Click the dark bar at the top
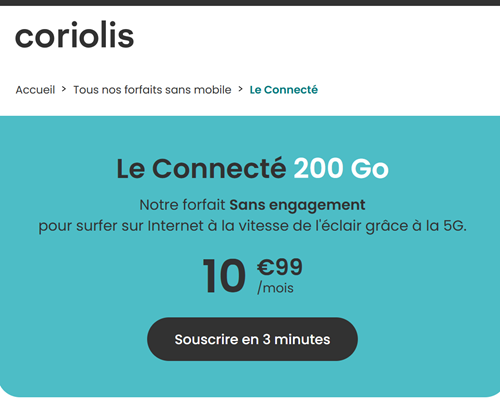Image resolution: width=500 pixels, height=400 pixels. pyautogui.click(x=250, y=3)
